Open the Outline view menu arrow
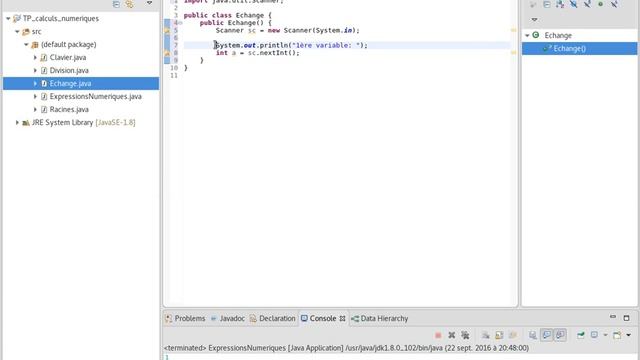This screenshot has height=360, width=640. click(x=534, y=20)
